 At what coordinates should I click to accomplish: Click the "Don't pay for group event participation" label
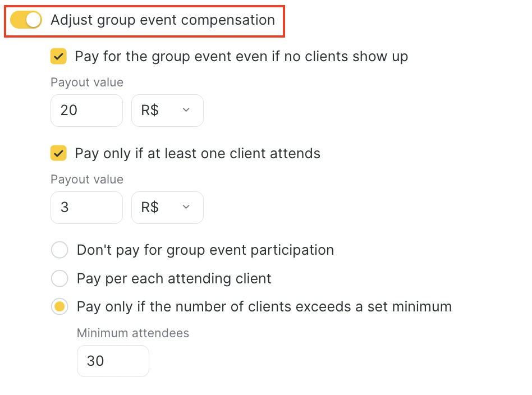[205, 250]
